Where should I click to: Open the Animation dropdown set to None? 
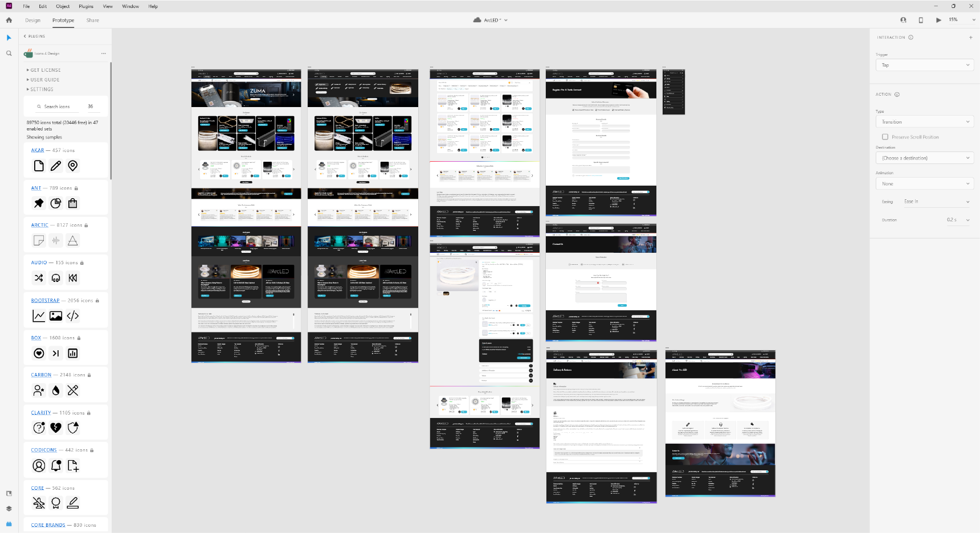tap(924, 183)
